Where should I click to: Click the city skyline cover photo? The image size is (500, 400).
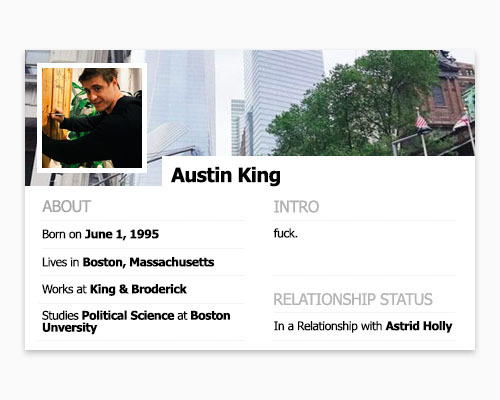point(250,103)
